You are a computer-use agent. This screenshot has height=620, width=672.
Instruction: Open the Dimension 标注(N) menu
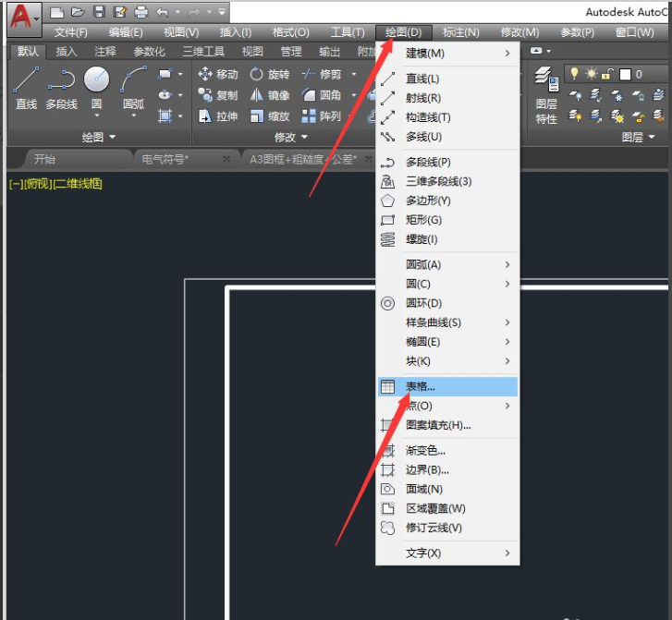[x=460, y=32]
